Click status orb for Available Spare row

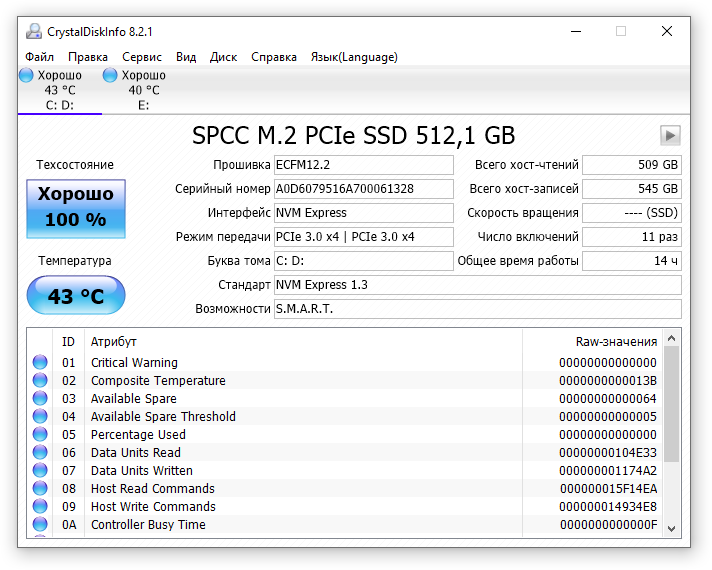coord(40,398)
